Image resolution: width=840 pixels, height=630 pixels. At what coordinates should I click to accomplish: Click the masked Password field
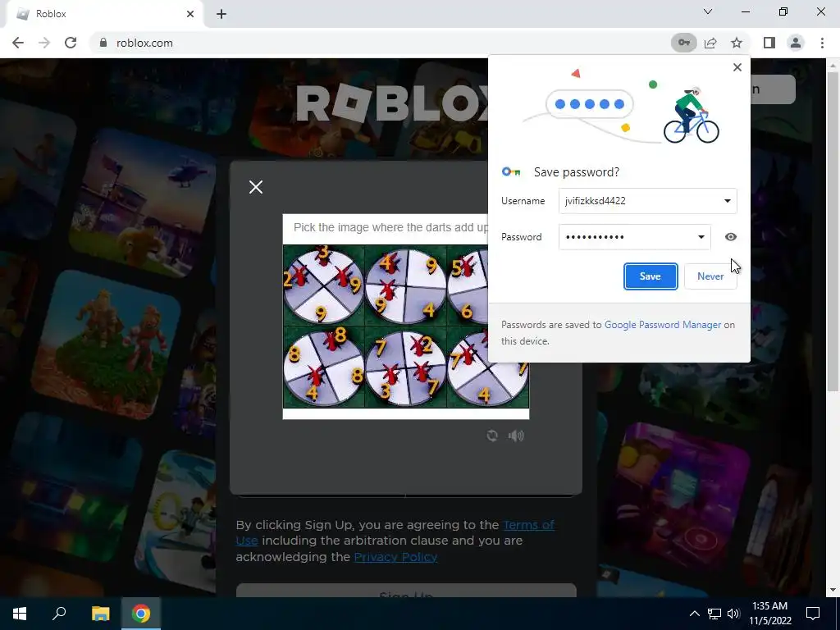click(635, 237)
